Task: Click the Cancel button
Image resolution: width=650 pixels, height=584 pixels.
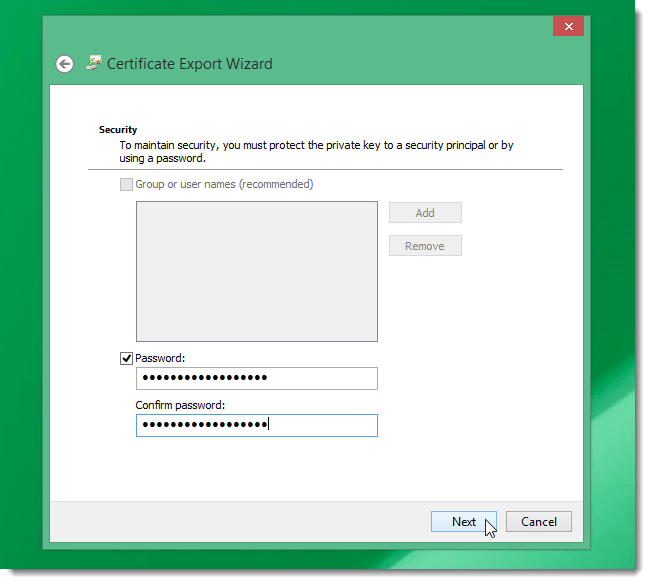Action: tap(538, 521)
